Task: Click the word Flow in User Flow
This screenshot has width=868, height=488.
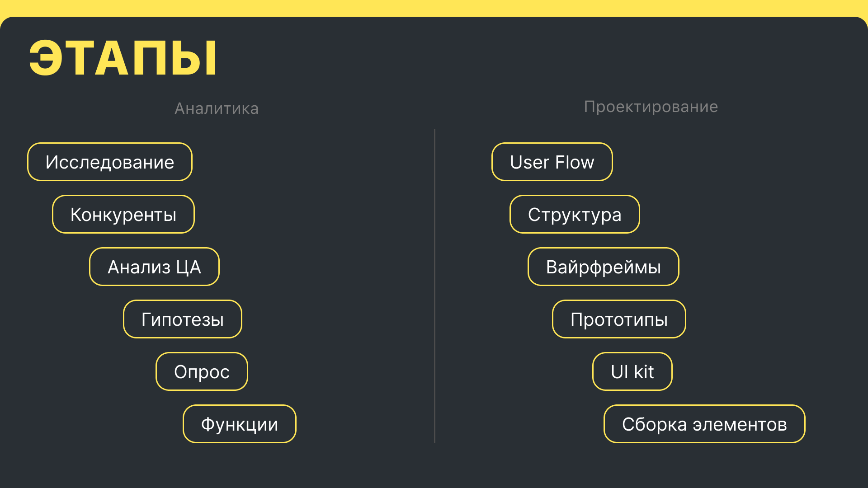Action: (575, 162)
